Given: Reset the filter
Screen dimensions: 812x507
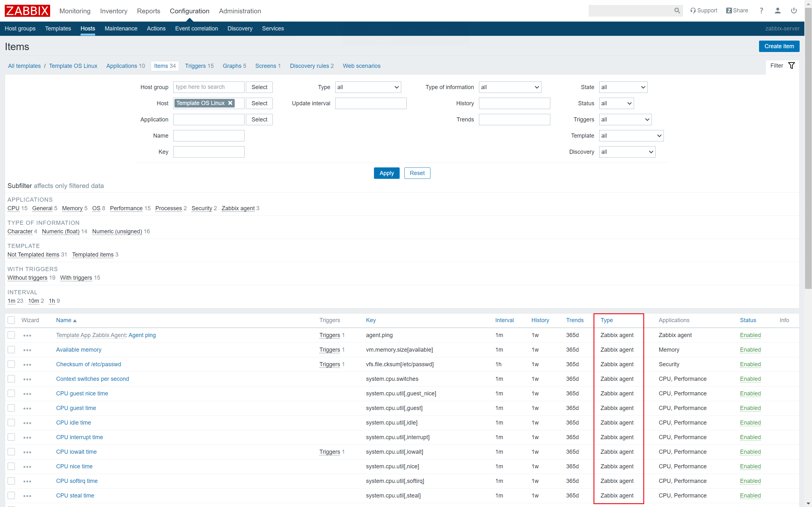Looking at the screenshot, I should [417, 173].
